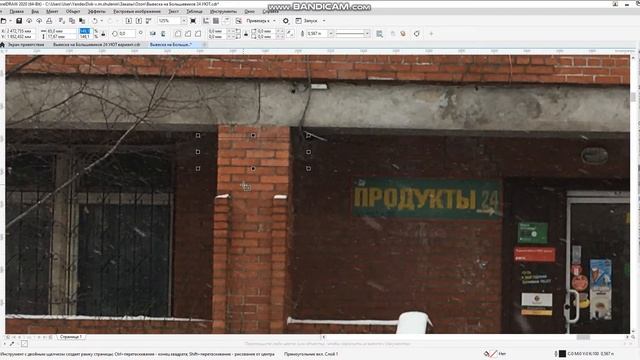This screenshot has width=640, height=360.
Task: Click Mirror horizontally icon
Action: (x=153, y=33)
